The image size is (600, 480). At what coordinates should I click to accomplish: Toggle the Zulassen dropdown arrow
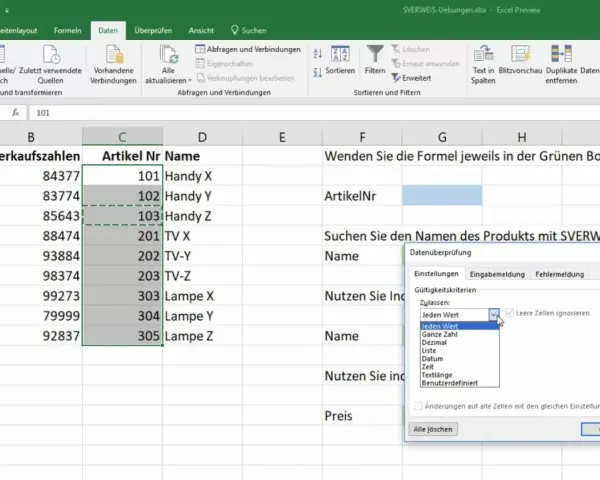[x=494, y=315]
